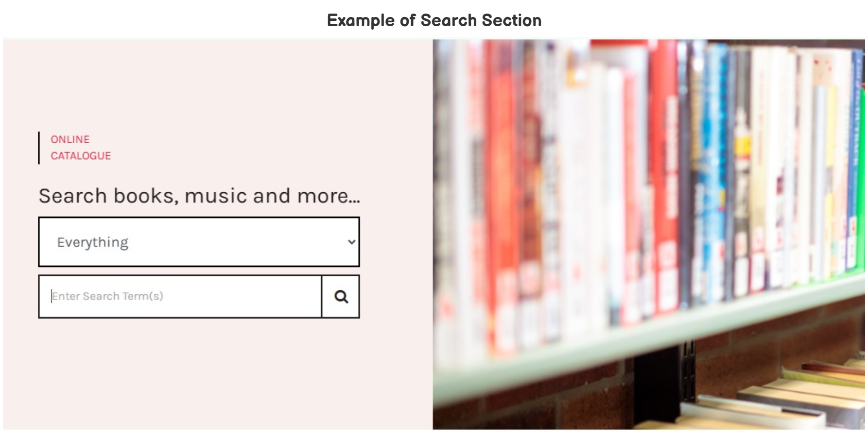Click the CATALOGUE label text
Screen dimensions: 868x435
[81, 156]
